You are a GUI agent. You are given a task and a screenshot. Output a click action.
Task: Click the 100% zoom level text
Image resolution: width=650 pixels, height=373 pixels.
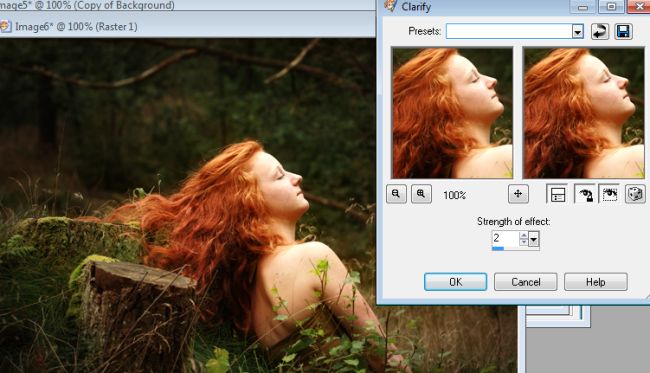[454, 195]
